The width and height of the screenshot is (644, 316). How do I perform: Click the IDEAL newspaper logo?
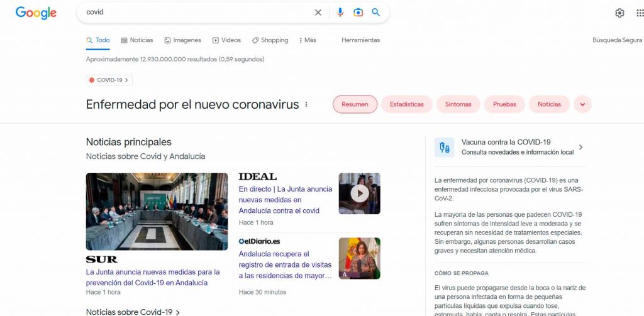pos(257,177)
